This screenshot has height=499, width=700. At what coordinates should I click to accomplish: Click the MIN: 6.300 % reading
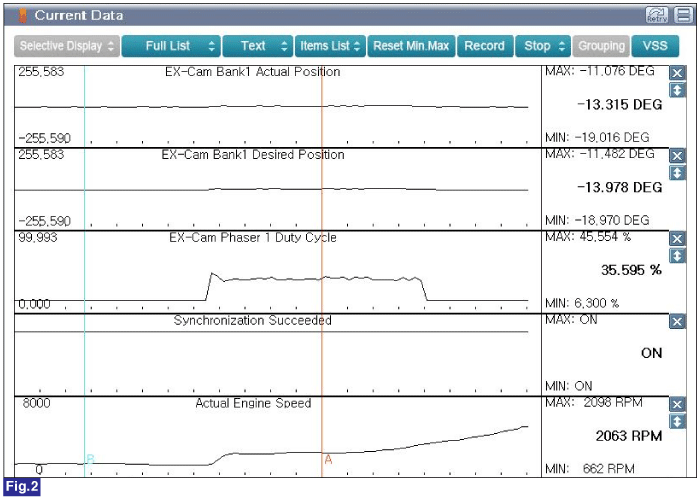point(582,304)
